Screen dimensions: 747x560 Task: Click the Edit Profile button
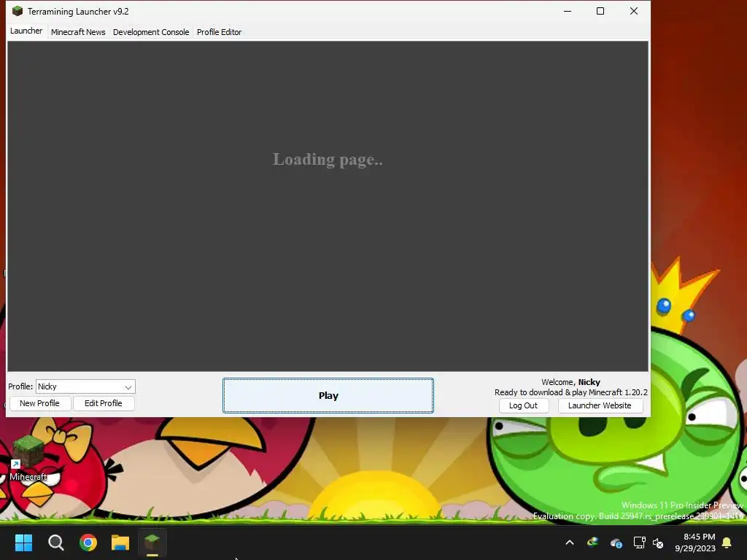[x=104, y=403]
